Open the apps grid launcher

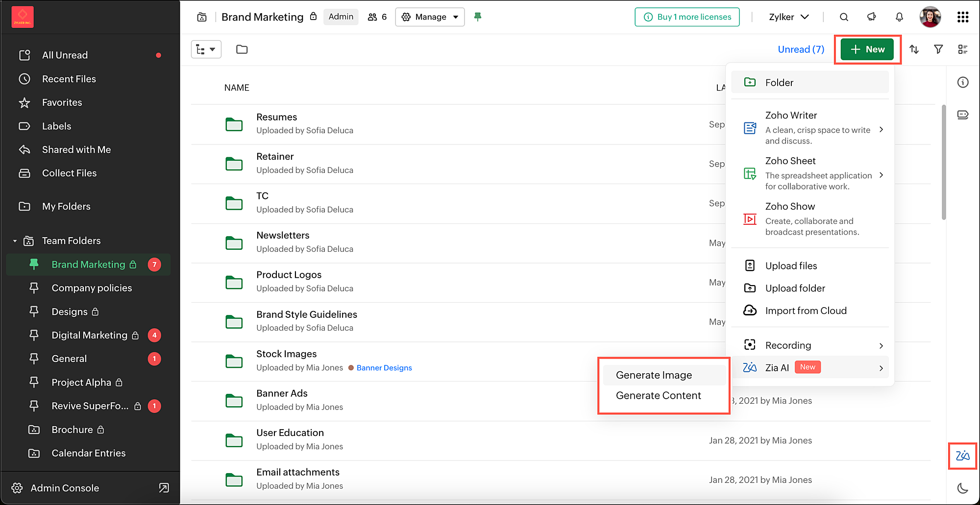point(962,17)
